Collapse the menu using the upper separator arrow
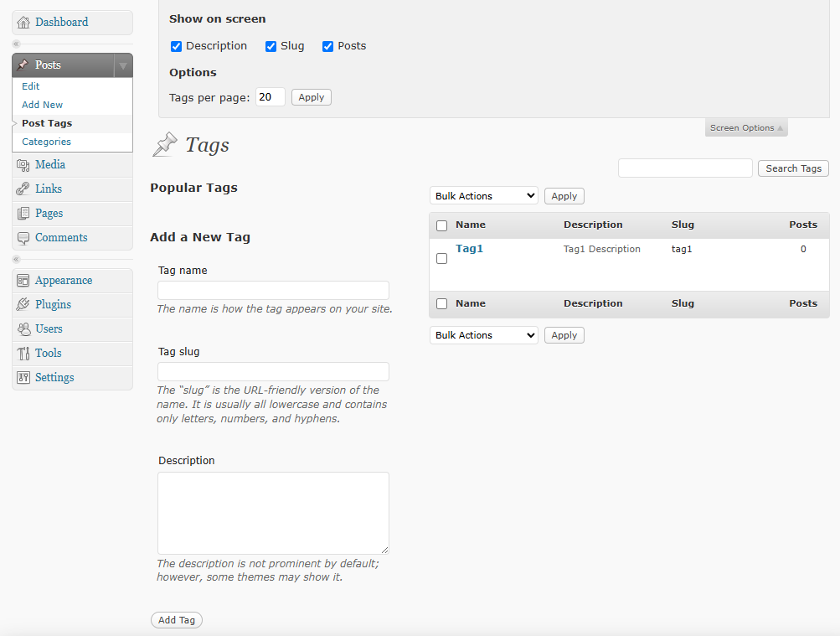840x636 pixels. coord(16,44)
